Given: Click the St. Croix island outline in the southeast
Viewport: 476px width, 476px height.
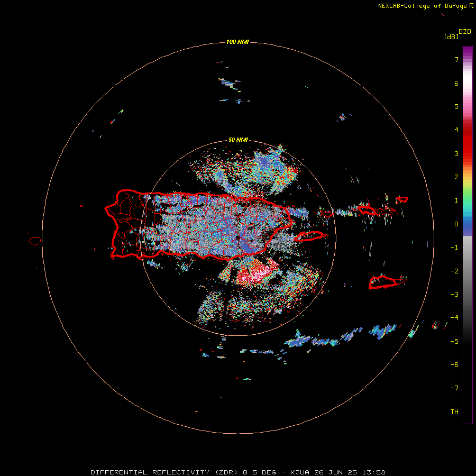Looking at the screenshot, I should 385,282.
